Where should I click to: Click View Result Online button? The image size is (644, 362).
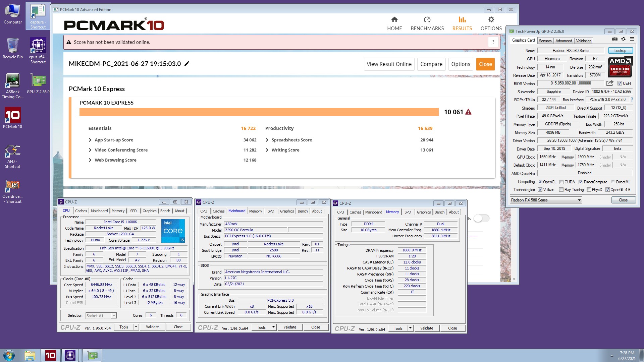click(389, 64)
